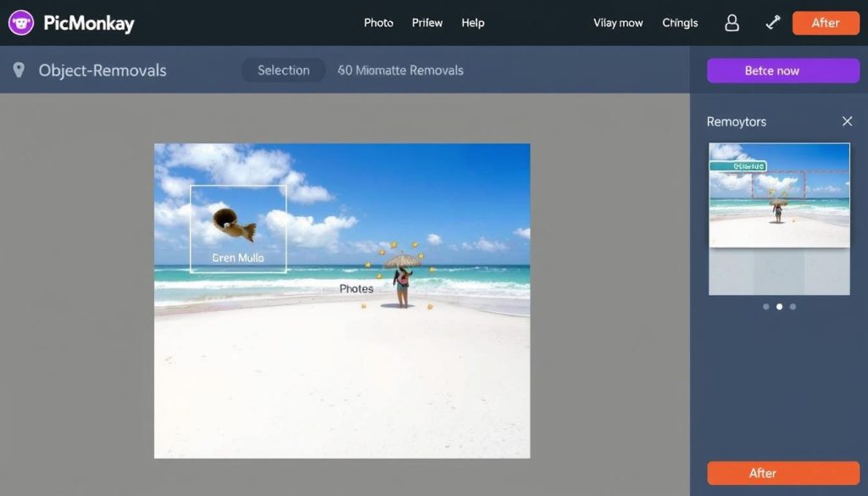Click the Vilay mow menu item
The height and width of the screenshot is (496, 868).
pyautogui.click(x=617, y=23)
